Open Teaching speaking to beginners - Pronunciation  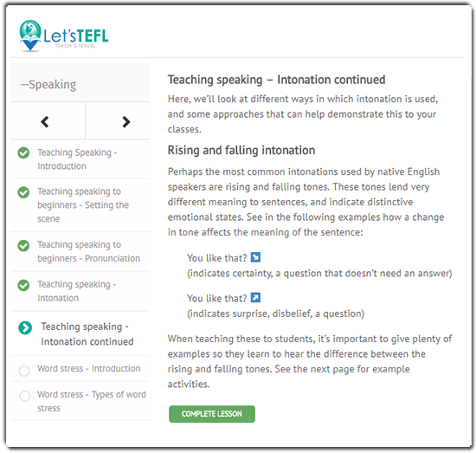tap(88, 251)
